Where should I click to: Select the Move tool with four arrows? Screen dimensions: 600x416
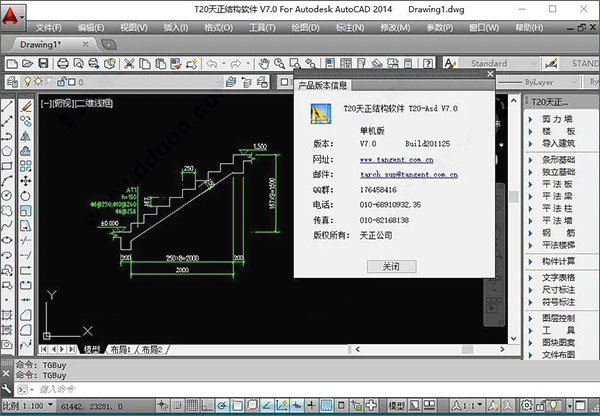26,181
